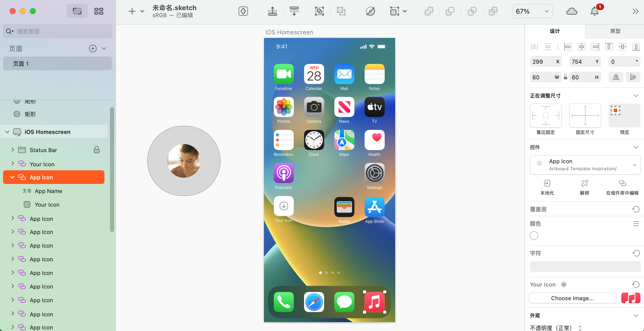Screen dimensions: 644x331
Task: Expand the Status Bar group
Action: point(13,150)
